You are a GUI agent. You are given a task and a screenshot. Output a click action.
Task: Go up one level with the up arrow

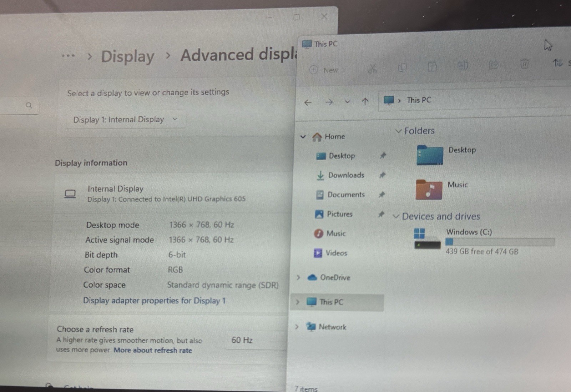[365, 102]
